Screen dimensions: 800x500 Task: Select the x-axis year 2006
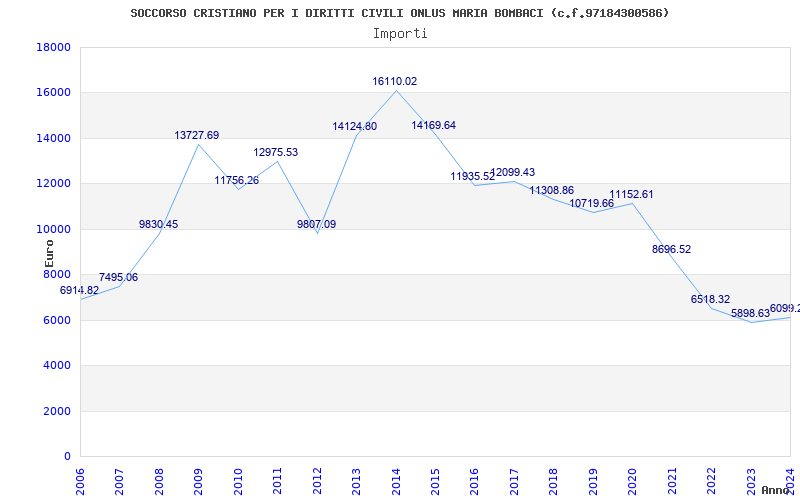80,481
